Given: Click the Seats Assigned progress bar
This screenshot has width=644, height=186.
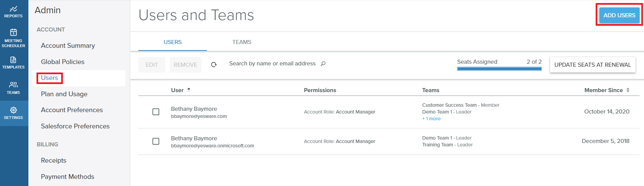Looking at the screenshot, I should (499, 69).
